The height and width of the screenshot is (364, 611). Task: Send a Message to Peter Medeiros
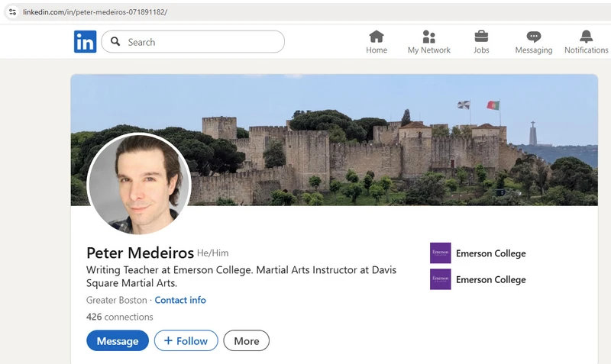(x=118, y=340)
